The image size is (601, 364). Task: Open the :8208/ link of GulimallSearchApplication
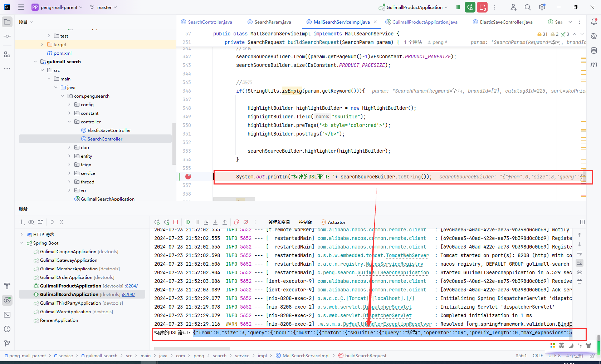coord(128,294)
